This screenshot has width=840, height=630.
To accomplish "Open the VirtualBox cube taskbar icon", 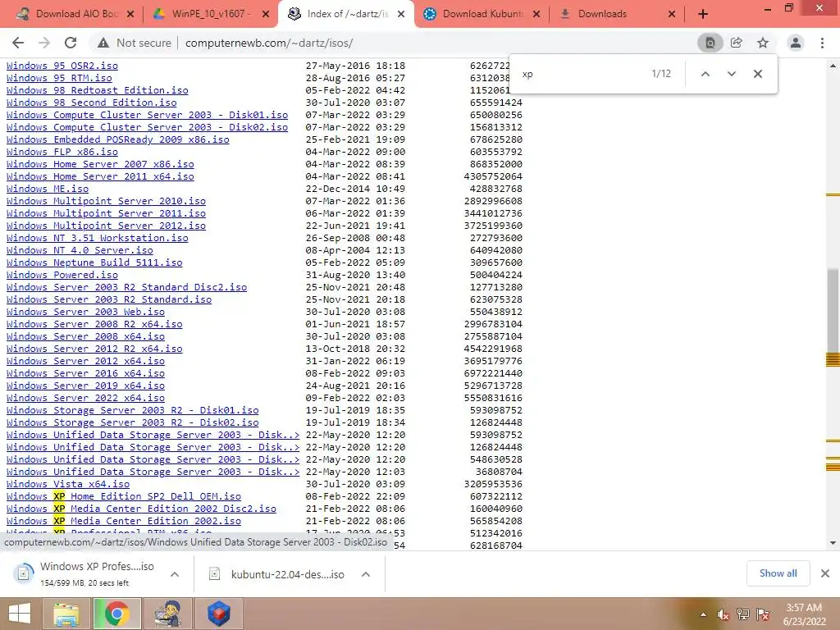I will pos(218,614).
